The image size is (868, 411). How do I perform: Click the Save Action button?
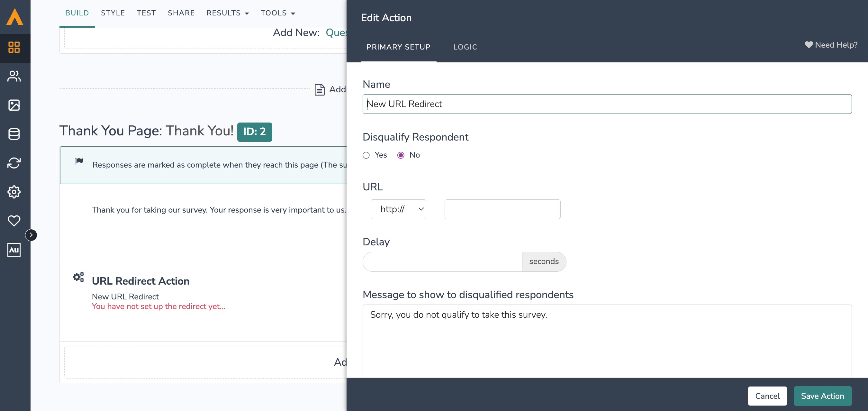click(823, 396)
